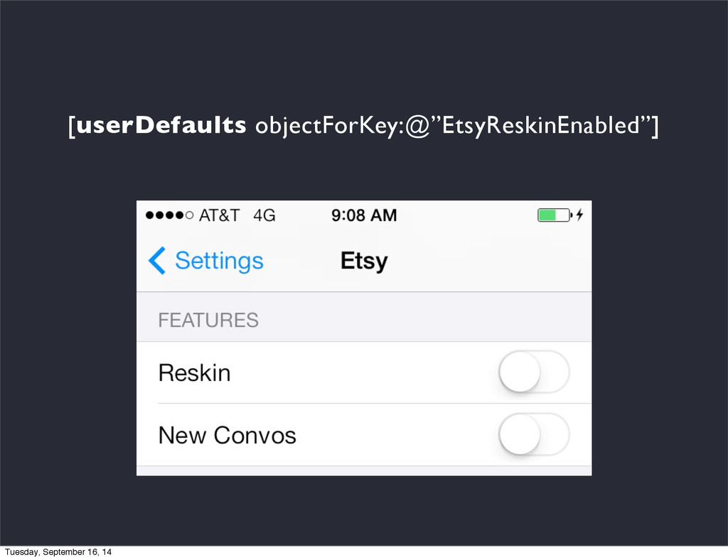Go back to Settings
This screenshot has height=560, width=728.
tap(205, 260)
